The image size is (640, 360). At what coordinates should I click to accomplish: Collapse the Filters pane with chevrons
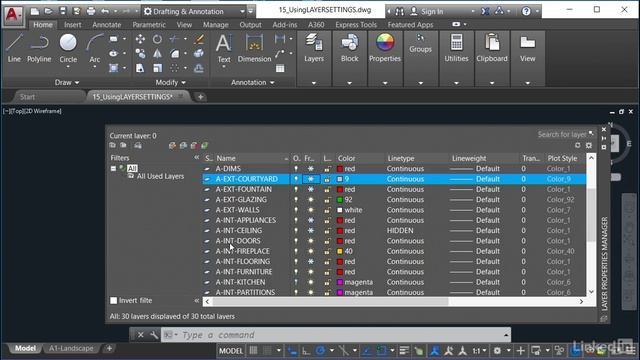click(x=197, y=158)
